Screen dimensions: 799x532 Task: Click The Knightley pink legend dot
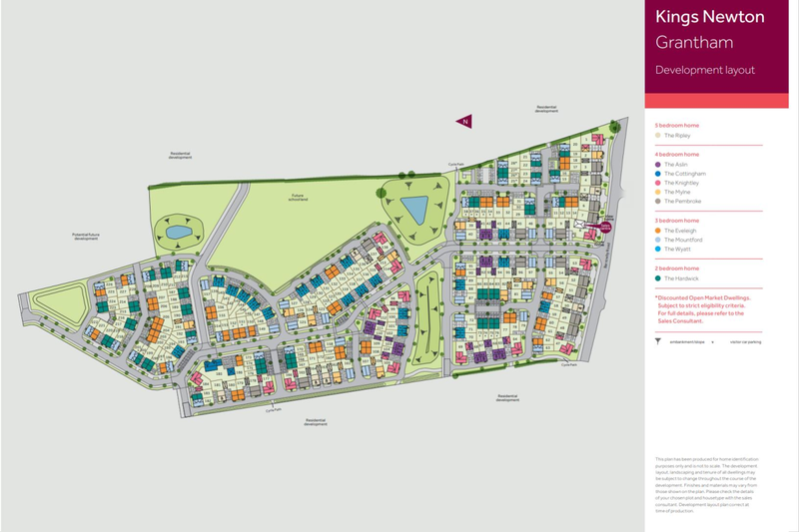click(x=658, y=183)
